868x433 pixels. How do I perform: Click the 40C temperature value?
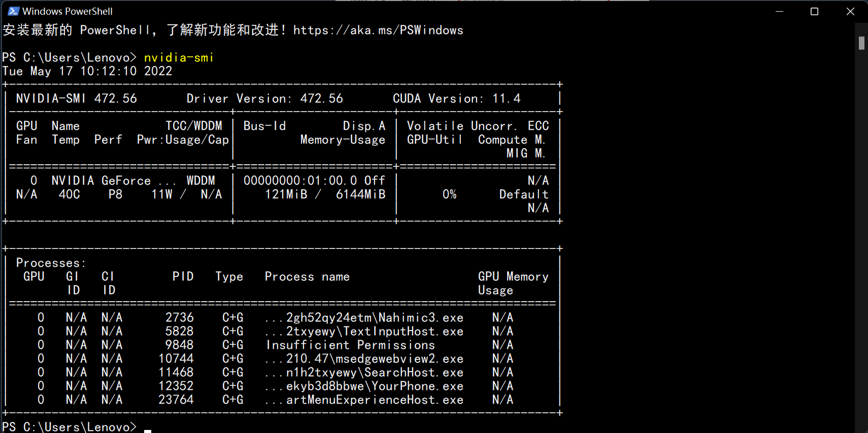[x=70, y=195]
